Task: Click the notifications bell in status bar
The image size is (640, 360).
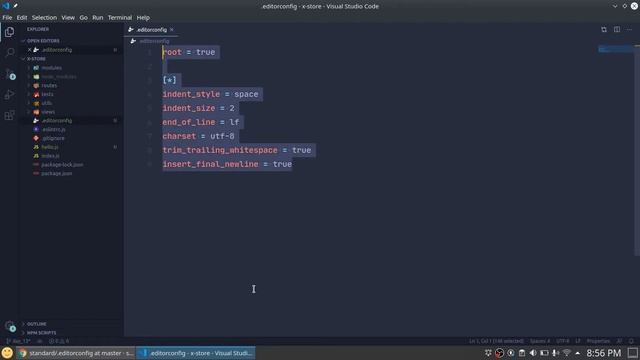Action: (x=631, y=341)
